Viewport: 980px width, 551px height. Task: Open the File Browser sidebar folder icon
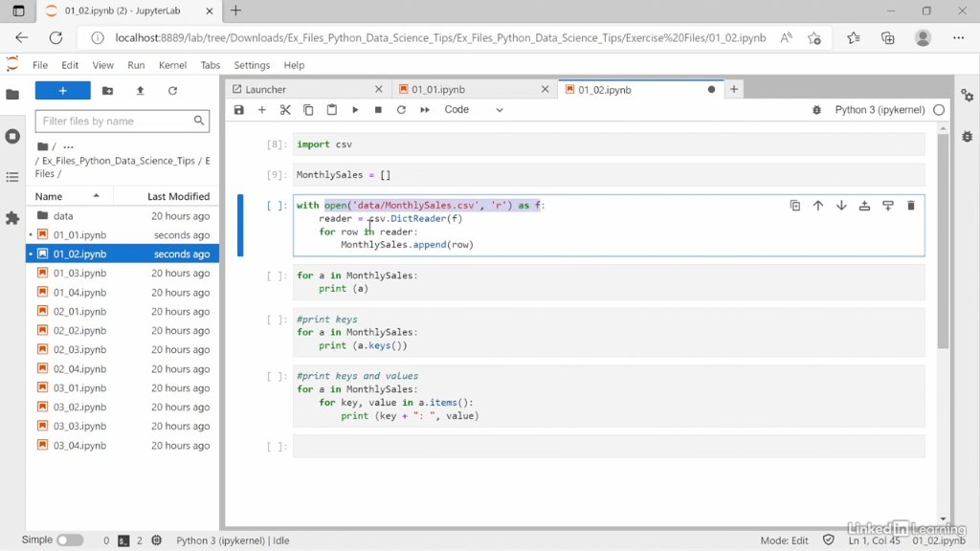[12, 95]
